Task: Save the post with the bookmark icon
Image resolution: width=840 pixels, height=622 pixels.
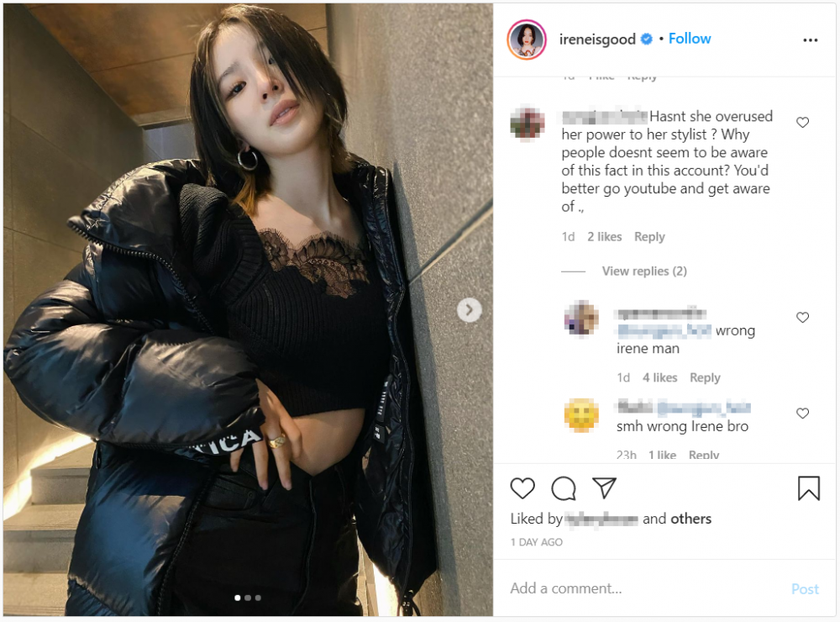Action: click(808, 488)
